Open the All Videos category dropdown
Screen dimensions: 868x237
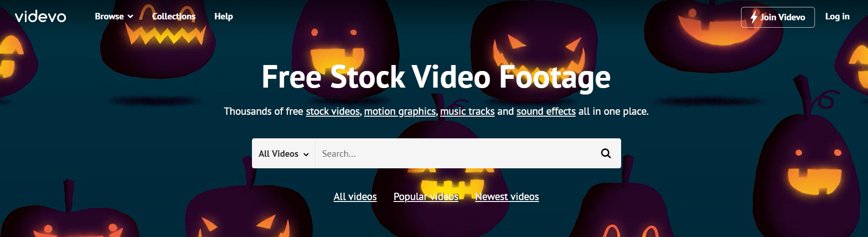pos(283,154)
